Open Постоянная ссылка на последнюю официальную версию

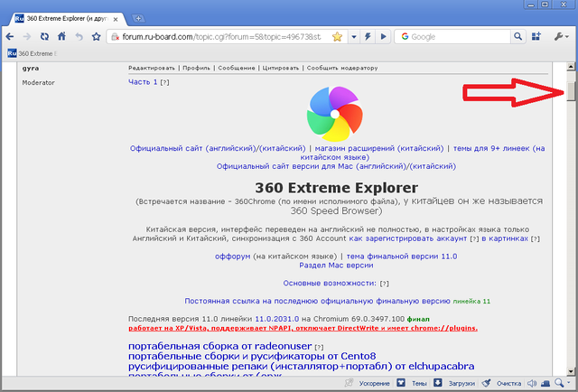click(317, 301)
